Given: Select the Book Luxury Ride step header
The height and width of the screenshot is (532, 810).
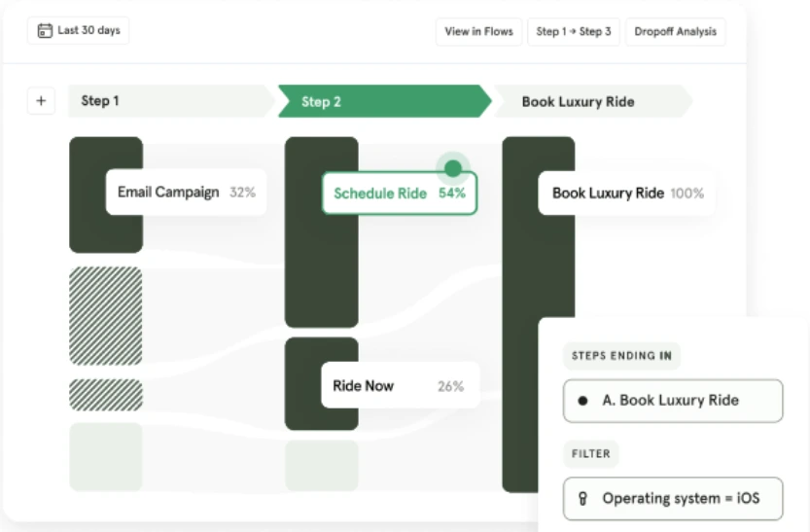Looking at the screenshot, I should pyautogui.click(x=589, y=101).
